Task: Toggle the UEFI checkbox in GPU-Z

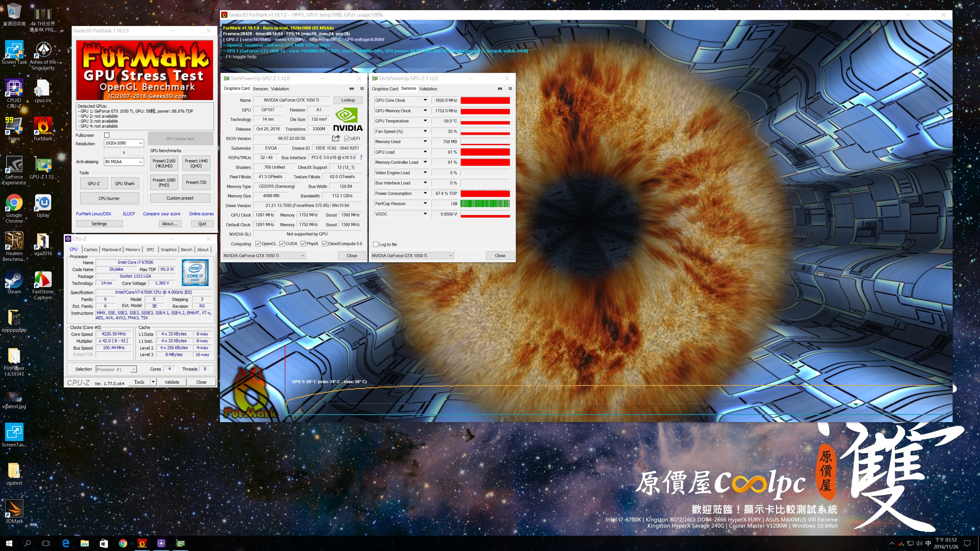Action: (347, 139)
